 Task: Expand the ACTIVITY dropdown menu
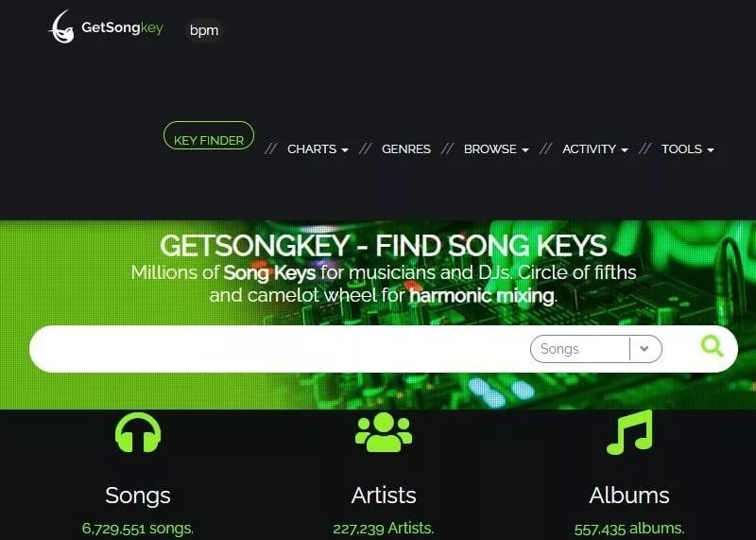[x=595, y=149]
